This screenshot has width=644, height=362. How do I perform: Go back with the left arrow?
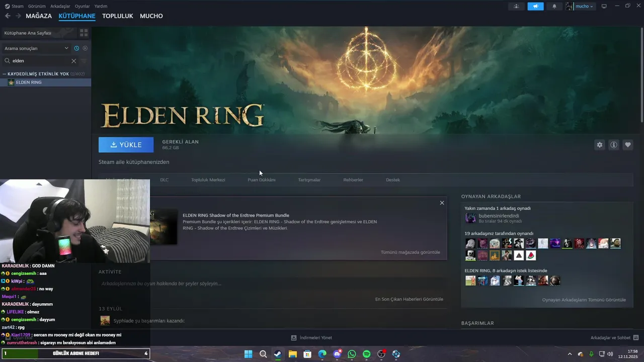[x=8, y=16]
